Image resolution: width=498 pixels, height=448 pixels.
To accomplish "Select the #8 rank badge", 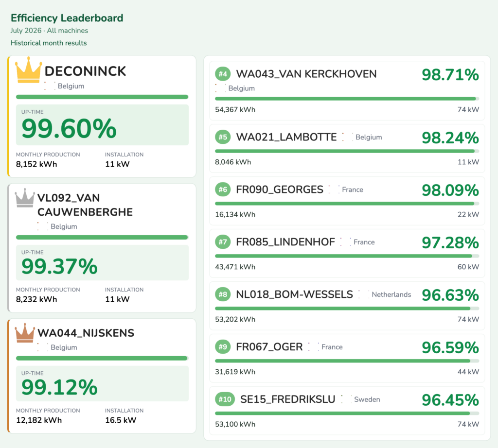I will pyautogui.click(x=223, y=294).
